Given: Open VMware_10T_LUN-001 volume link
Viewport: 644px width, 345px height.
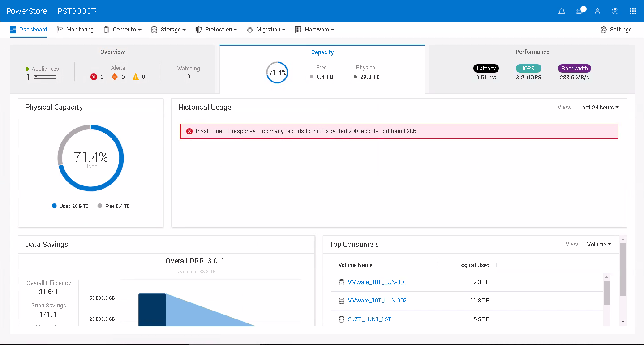Looking at the screenshot, I should pos(377,282).
